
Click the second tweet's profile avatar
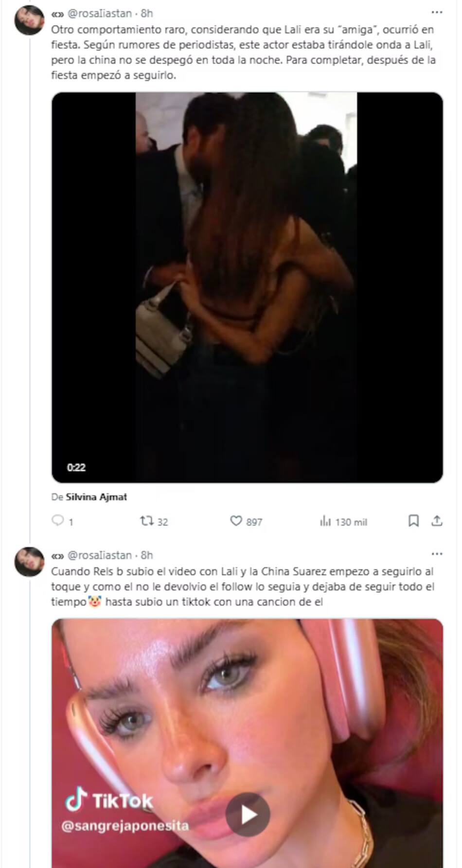pos(29,562)
